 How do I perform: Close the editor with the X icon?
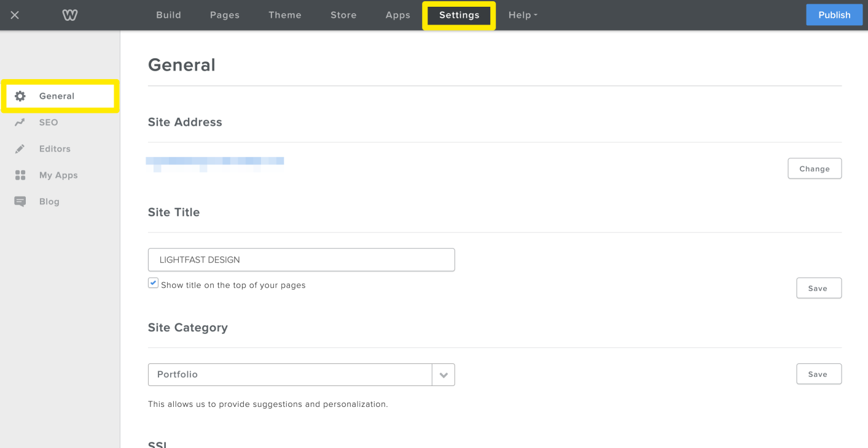(15, 15)
